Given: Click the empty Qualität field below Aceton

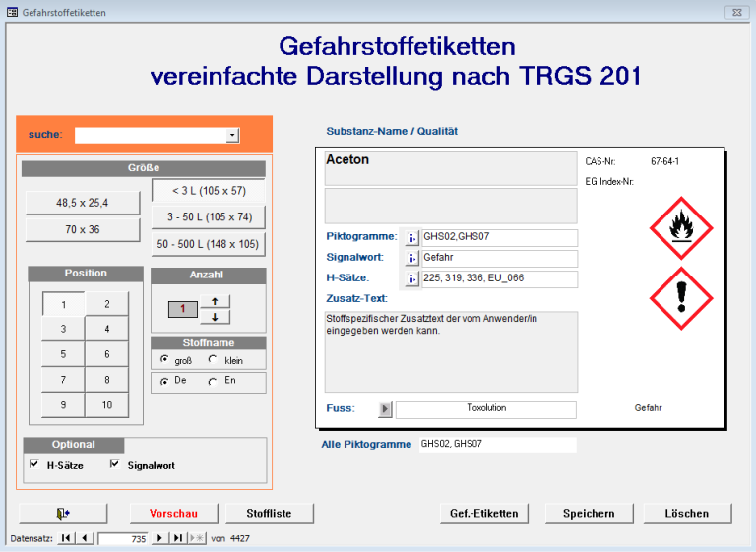Looking at the screenshot, I should [x=451, y=206].
